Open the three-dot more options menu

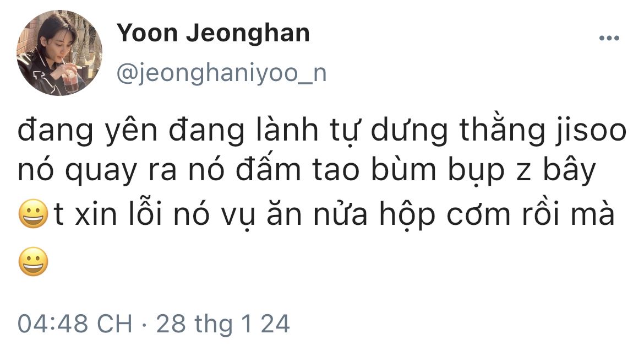609,38
